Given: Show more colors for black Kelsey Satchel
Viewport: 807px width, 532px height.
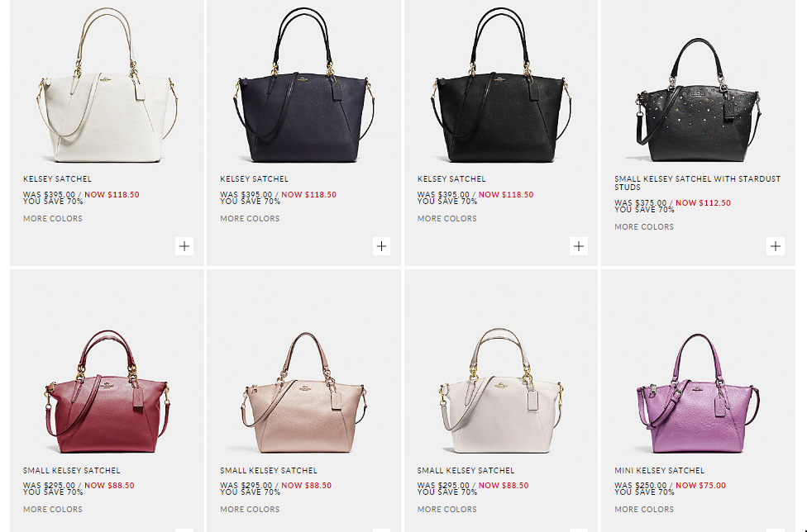Looking at the screenshot, I should click(x=446, y=218).
